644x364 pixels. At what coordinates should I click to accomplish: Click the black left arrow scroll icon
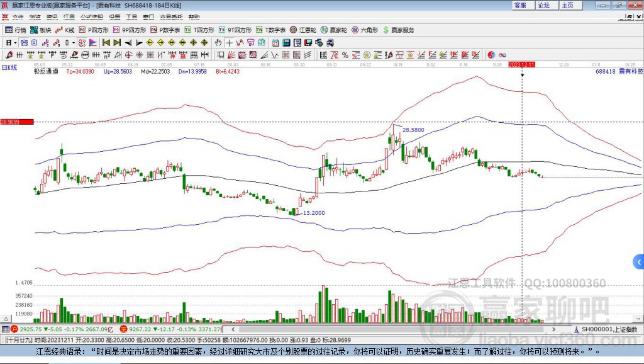tap(128, 43)
